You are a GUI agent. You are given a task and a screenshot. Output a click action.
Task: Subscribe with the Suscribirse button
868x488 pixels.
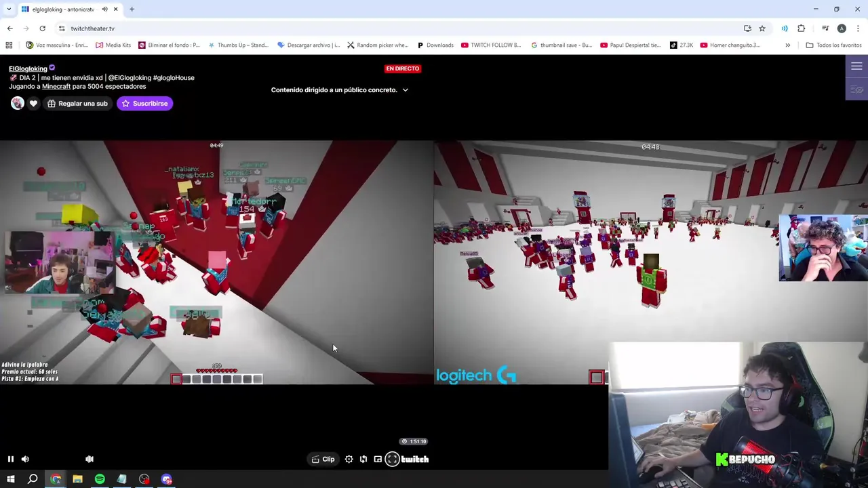144,104
